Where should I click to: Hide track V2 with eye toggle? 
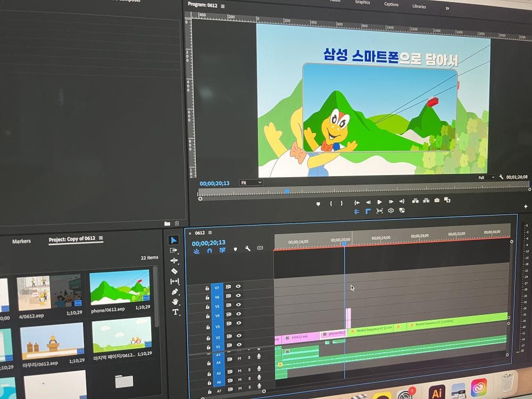coord(238,336)
